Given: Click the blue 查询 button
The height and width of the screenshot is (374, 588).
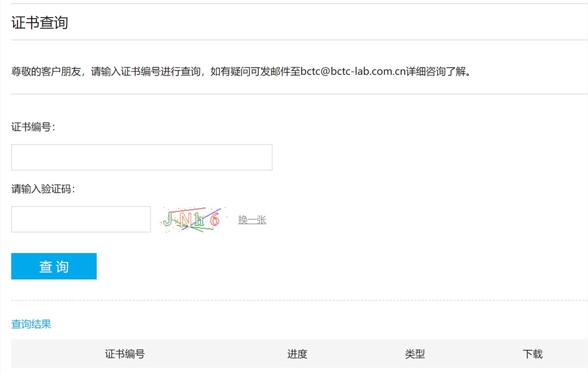Looking at the screenshot, I should tap(54, 266).
